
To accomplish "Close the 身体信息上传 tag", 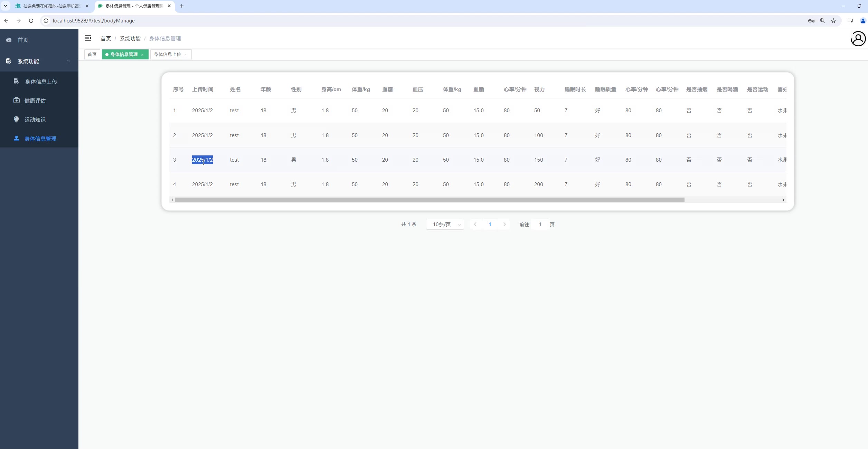I will pos(186,55).
